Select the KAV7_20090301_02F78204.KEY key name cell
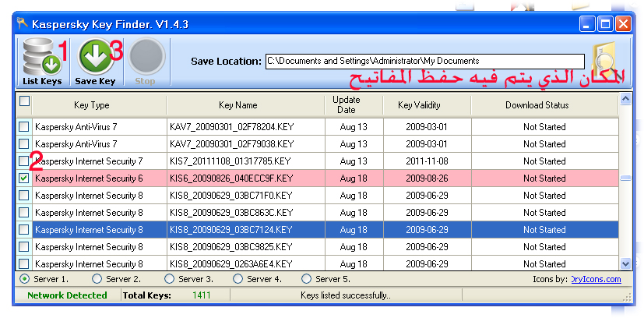Screen dimensions: 644x318 pos(245,127)
